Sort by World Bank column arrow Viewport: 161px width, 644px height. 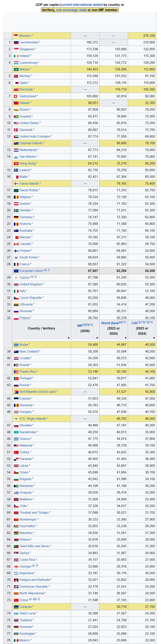[125, 338]
